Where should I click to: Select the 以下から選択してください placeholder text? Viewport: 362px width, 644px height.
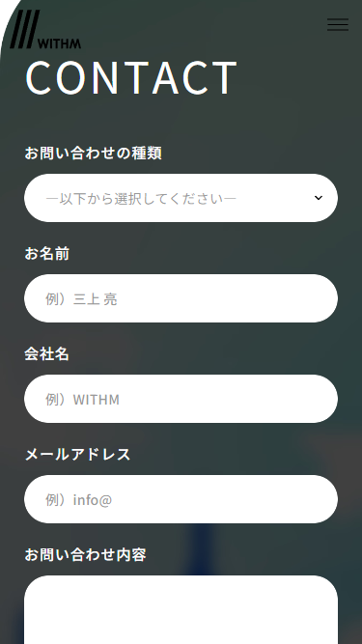pos(141,199)
